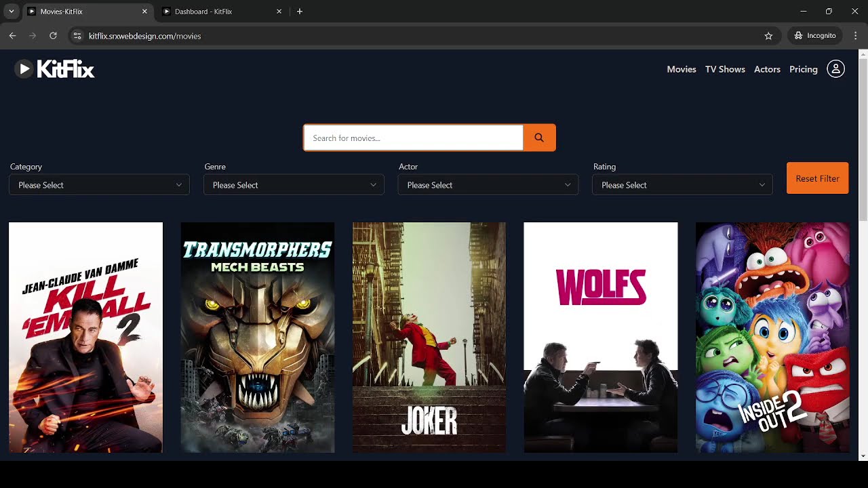Screen dimensions: 868x488
Task: Click the browser reload icon
Action: pos(53,36)
